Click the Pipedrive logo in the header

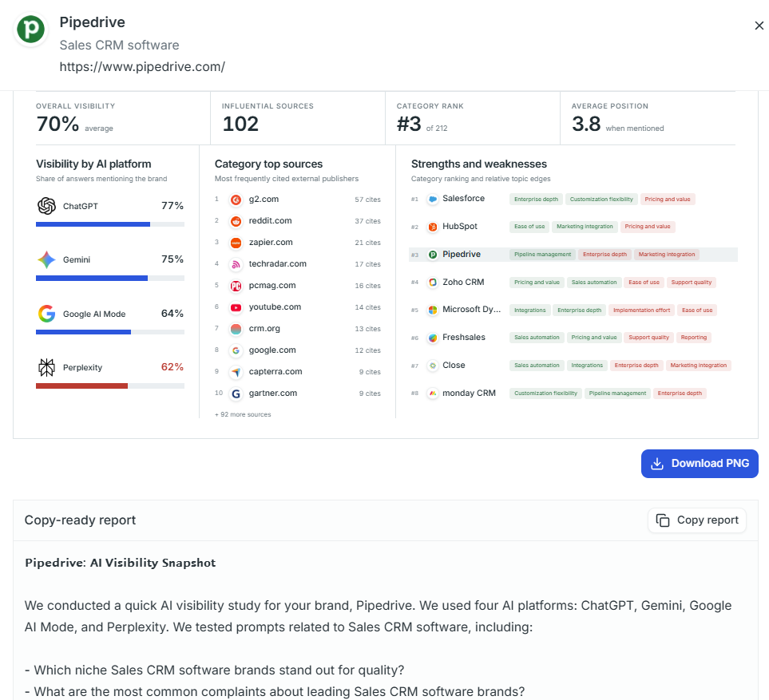[30, 29]
